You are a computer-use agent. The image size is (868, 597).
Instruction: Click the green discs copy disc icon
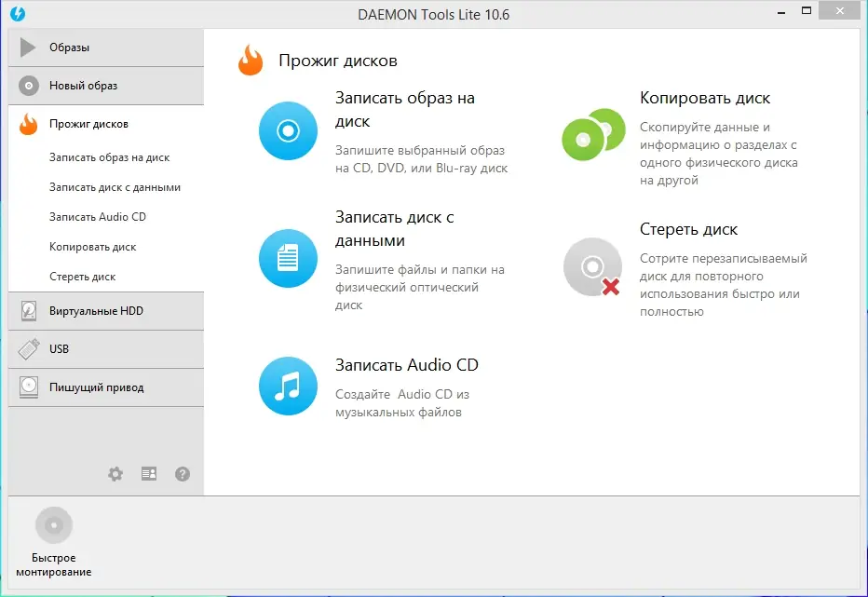[x=592, y=133]
